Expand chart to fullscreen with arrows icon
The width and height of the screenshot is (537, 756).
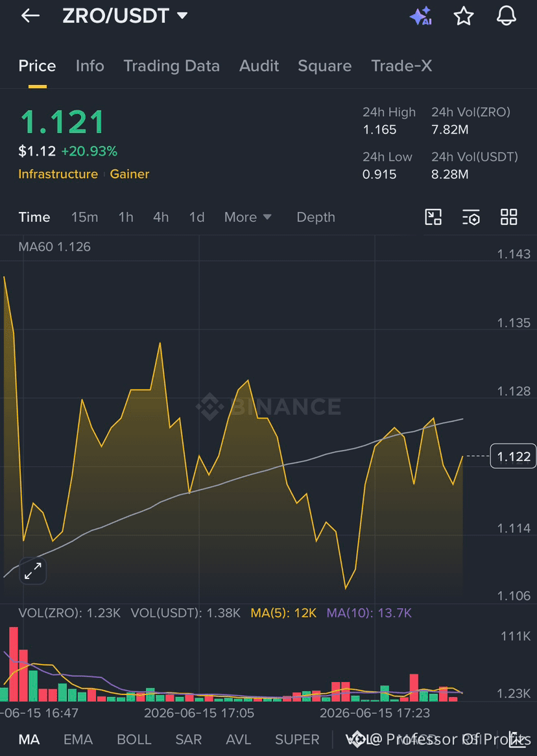(x=33, y=571)
